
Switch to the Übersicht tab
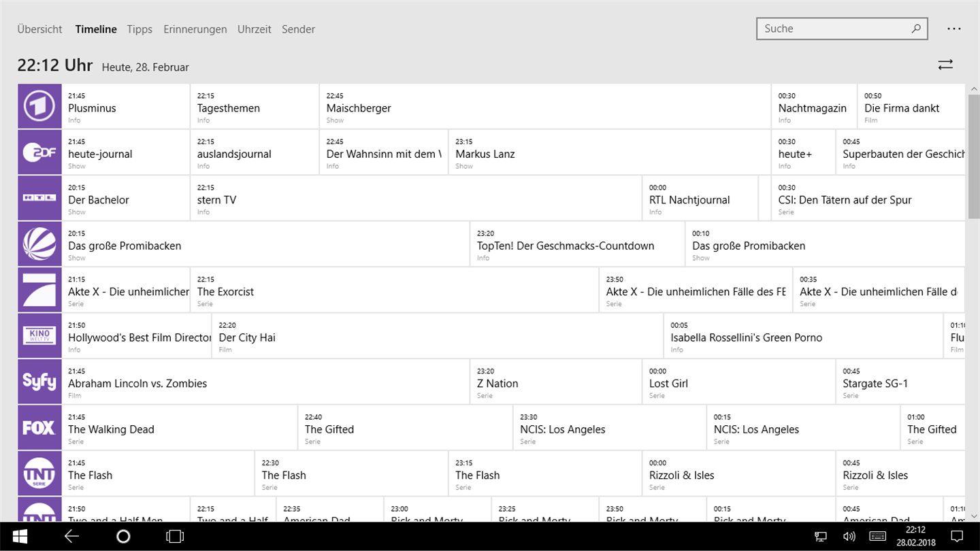pyautogui.click(x=39, y=29)
